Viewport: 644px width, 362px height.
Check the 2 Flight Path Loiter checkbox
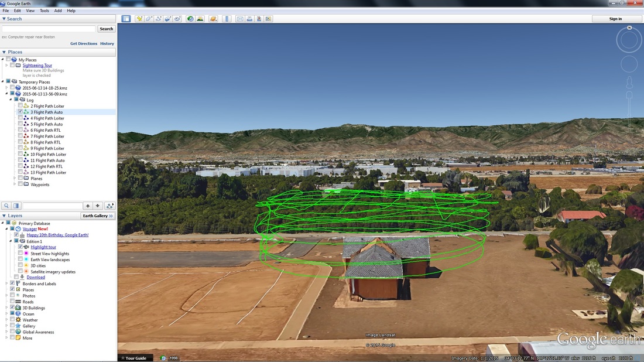[20, 105]
